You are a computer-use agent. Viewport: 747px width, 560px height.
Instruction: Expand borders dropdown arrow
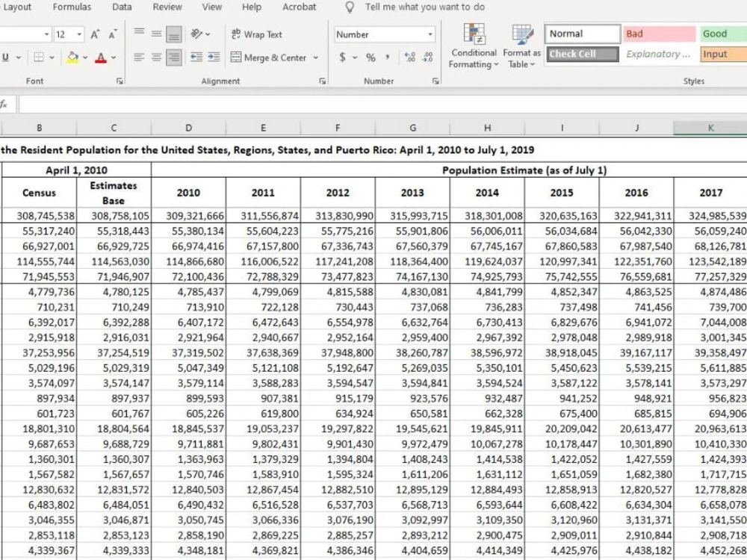click(x=52, y=57)
